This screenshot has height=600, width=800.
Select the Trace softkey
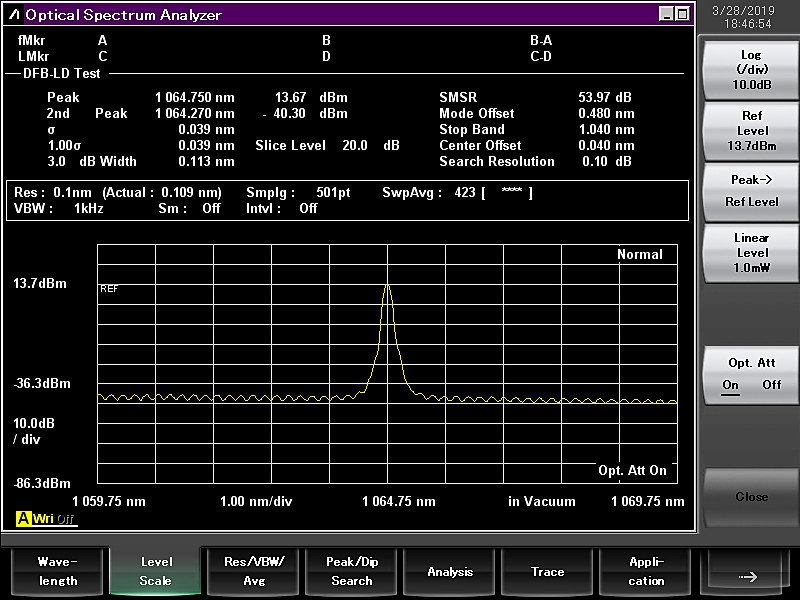click(x=548, y=571)
